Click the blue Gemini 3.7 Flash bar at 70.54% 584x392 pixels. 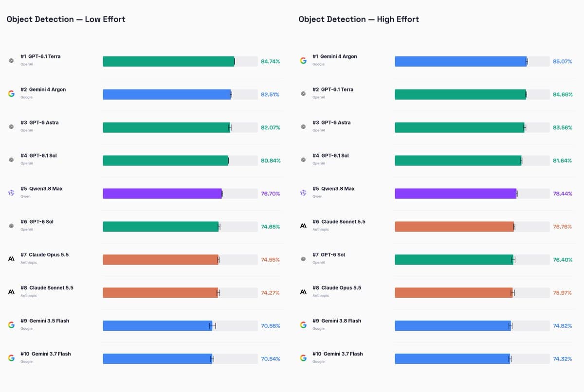(157, 359)
